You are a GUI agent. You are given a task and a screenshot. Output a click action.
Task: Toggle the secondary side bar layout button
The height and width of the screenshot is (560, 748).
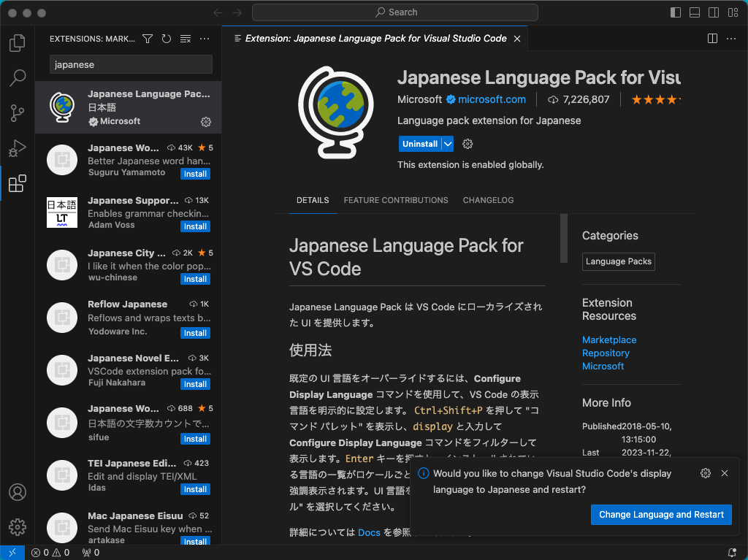click(x=714, y=12)
